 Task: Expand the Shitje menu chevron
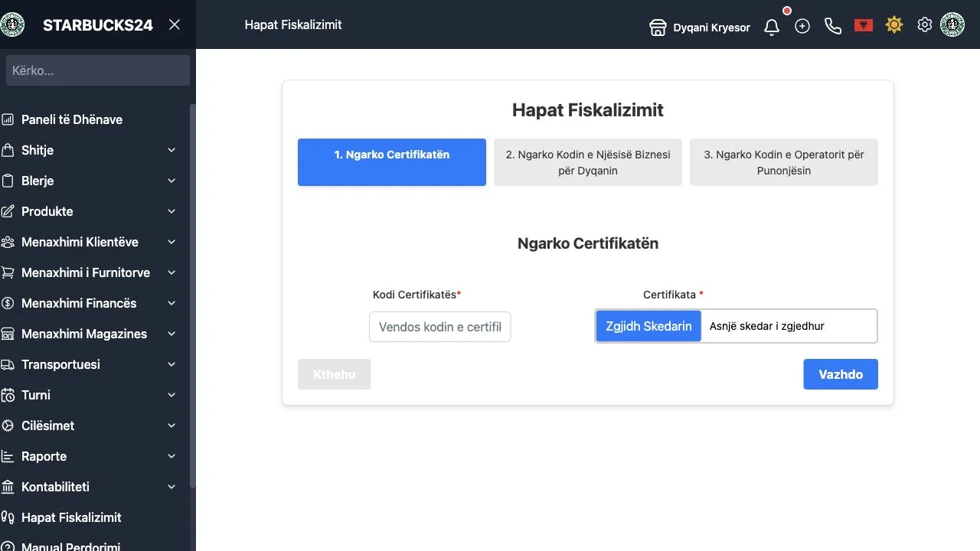[x=171, y=150]
